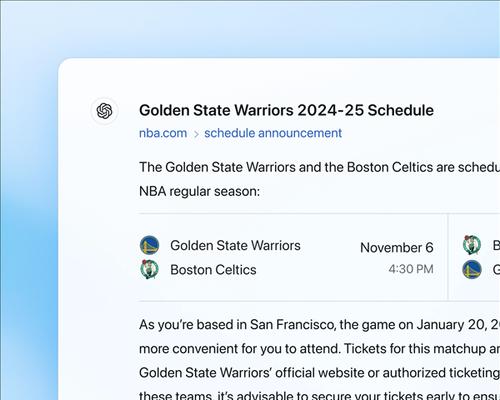Click the Golden State Warriors 2024-25 Schedule heading
This screenshot has width=500, height=400.
pyautogui.click(x=286, y=110)
